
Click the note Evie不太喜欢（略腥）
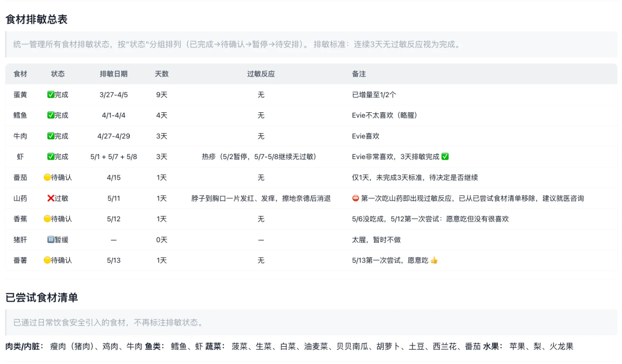[x=386, y=115]
